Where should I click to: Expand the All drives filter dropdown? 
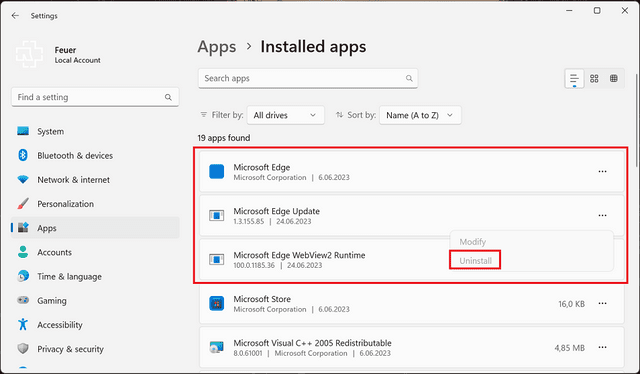[285, 115]
